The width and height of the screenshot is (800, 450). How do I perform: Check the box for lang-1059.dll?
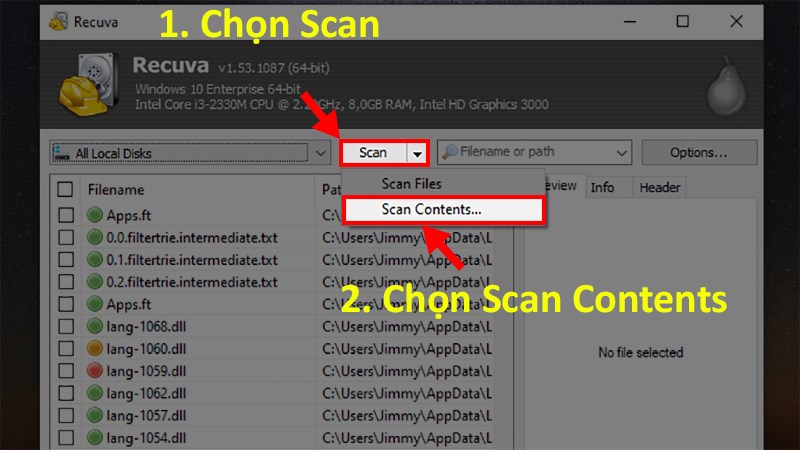pos(66,371)
